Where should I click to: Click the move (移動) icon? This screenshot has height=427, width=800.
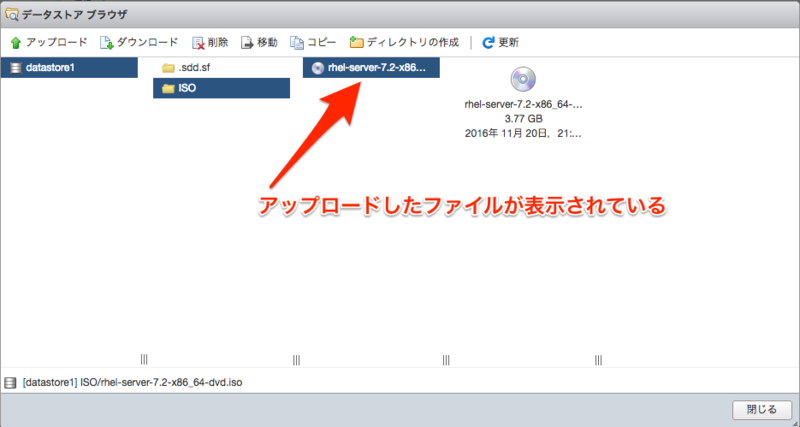pos(247,43)
